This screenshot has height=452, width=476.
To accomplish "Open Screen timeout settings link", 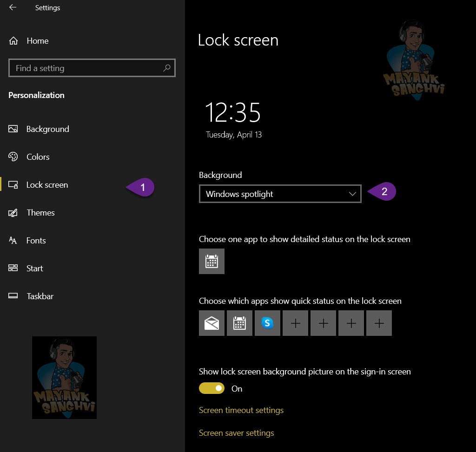I will click(x=241, y=410).
